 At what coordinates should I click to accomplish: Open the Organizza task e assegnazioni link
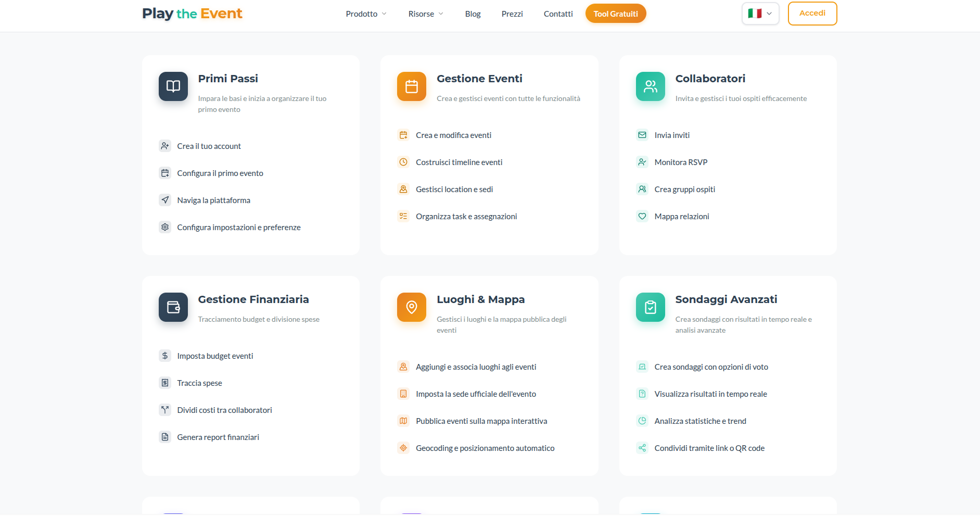click(466, 217)
